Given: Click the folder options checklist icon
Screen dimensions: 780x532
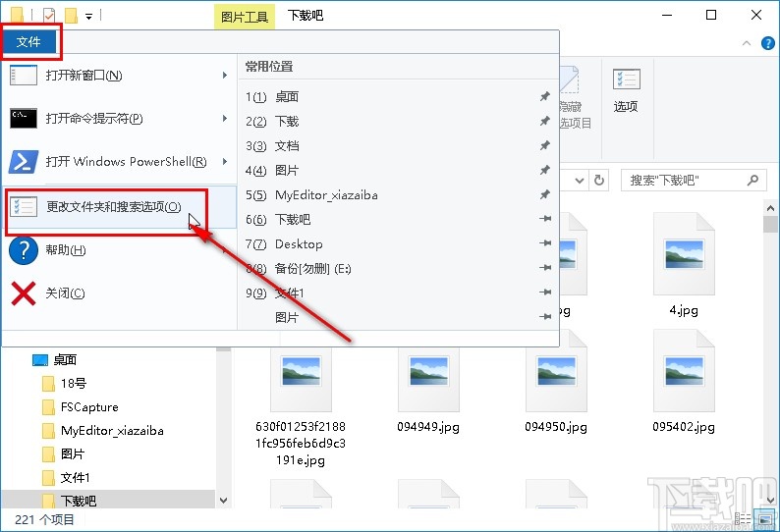Looking at the screenshot, I should click(x=24, y=206).
